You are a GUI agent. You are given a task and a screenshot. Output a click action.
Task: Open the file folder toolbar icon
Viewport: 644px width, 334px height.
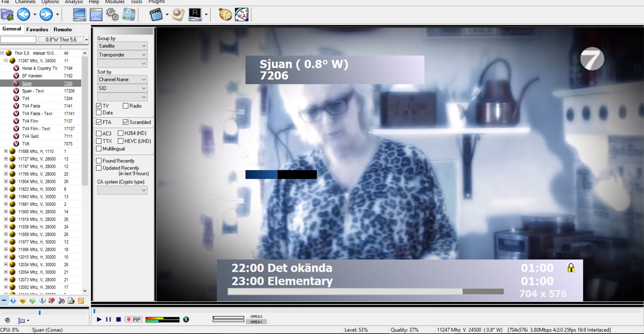click(7, 15)
